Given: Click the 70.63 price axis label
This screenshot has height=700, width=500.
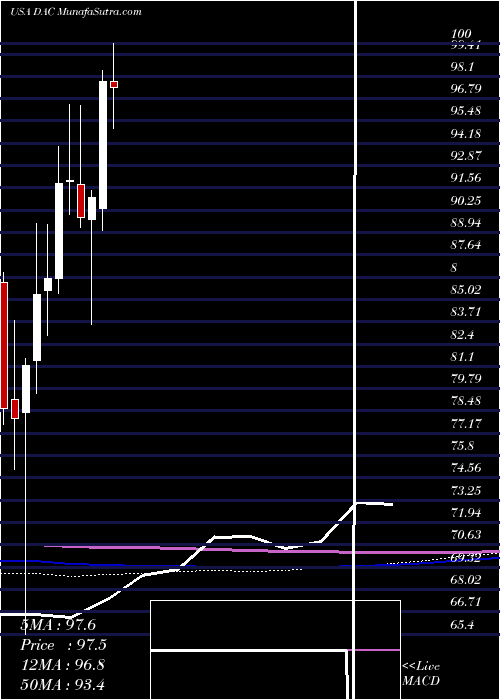Looking at the screenshot, I should click(466, 535).
